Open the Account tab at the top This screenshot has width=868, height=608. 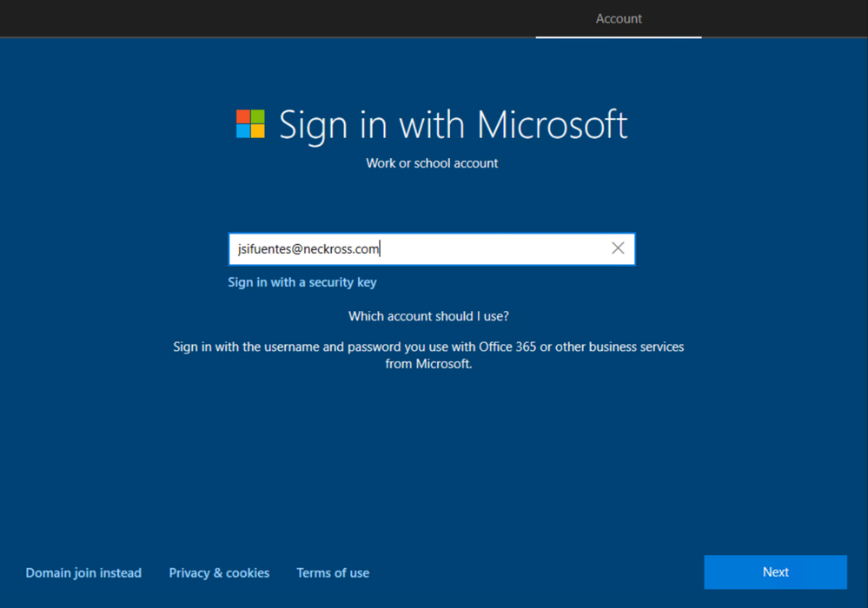pyautogui.click(x=619, y=19)
